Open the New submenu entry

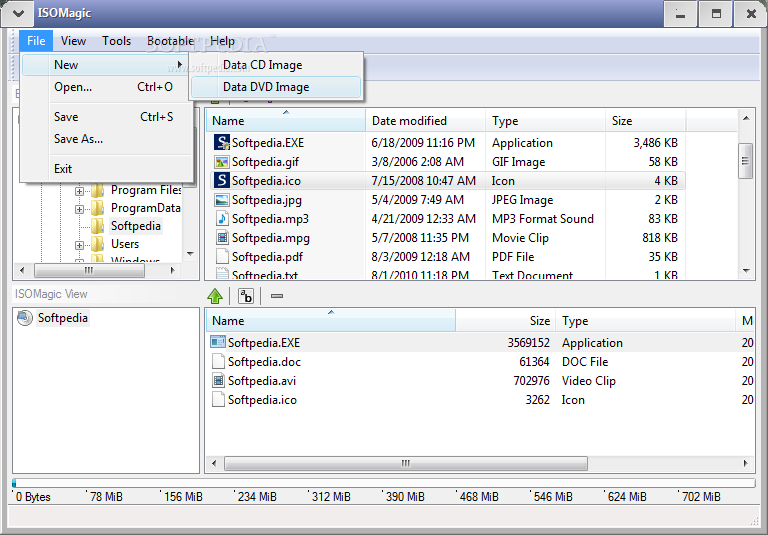[106, 65]
